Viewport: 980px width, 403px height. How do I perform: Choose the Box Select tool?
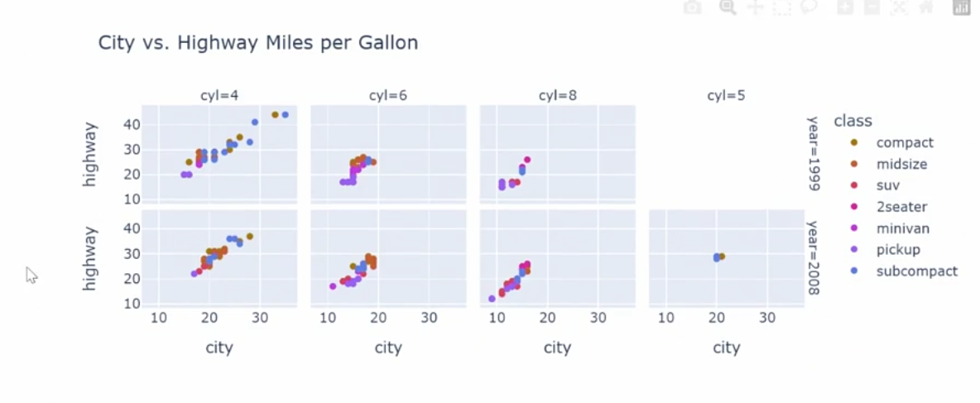point(781,8)
